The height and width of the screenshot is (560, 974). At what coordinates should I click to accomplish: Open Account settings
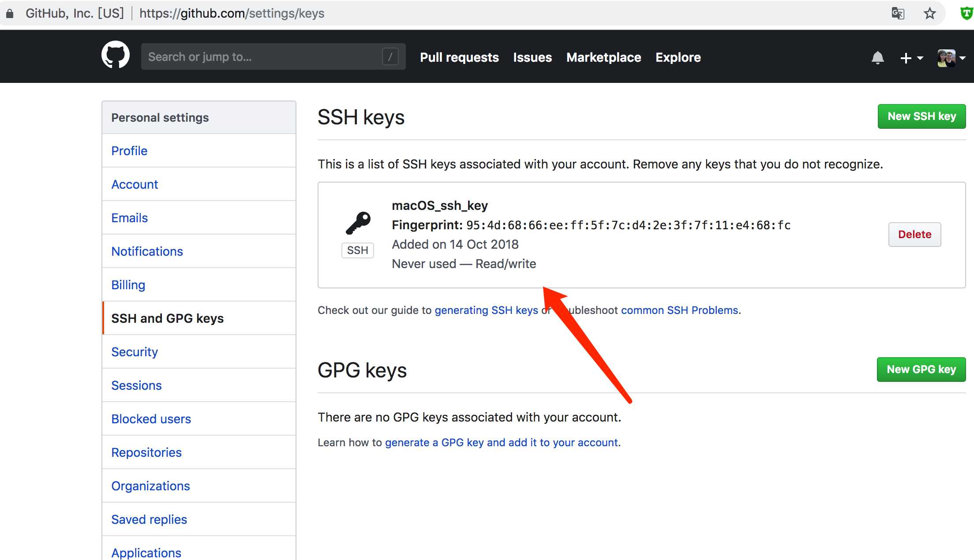199,184
